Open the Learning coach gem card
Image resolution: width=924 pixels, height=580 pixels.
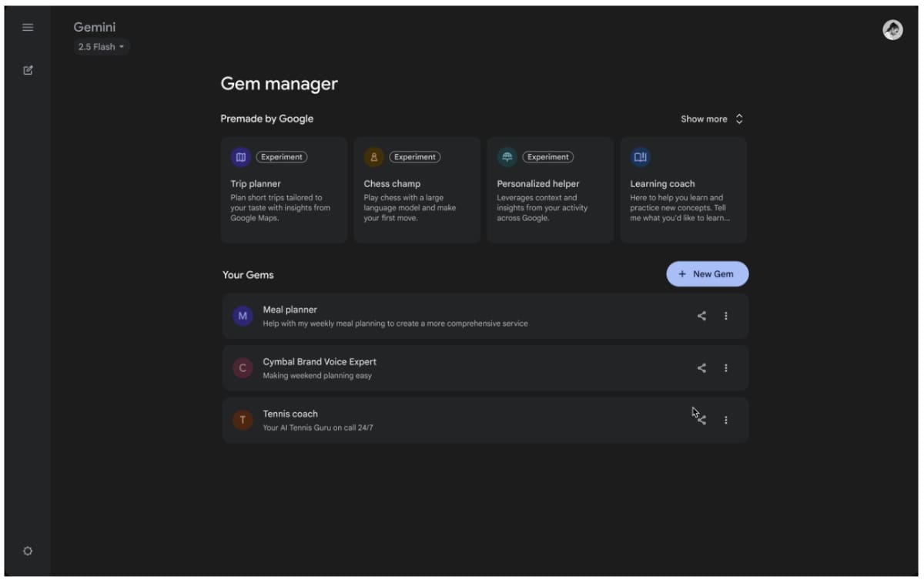point(683,190)
